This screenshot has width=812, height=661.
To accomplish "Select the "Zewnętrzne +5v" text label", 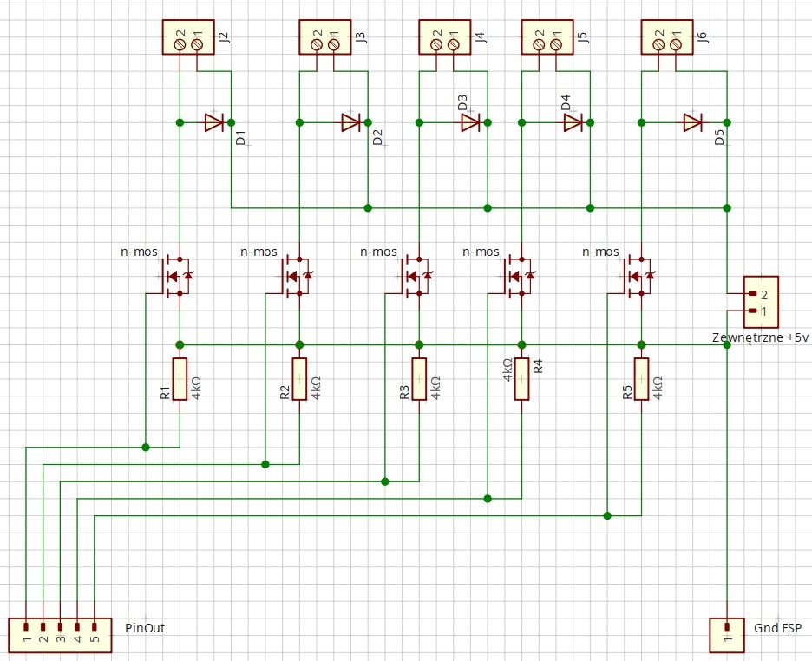I will [759, 337].
